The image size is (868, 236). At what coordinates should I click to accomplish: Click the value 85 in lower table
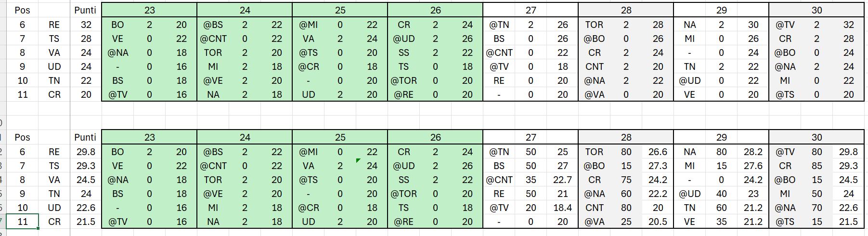point(816,166)
